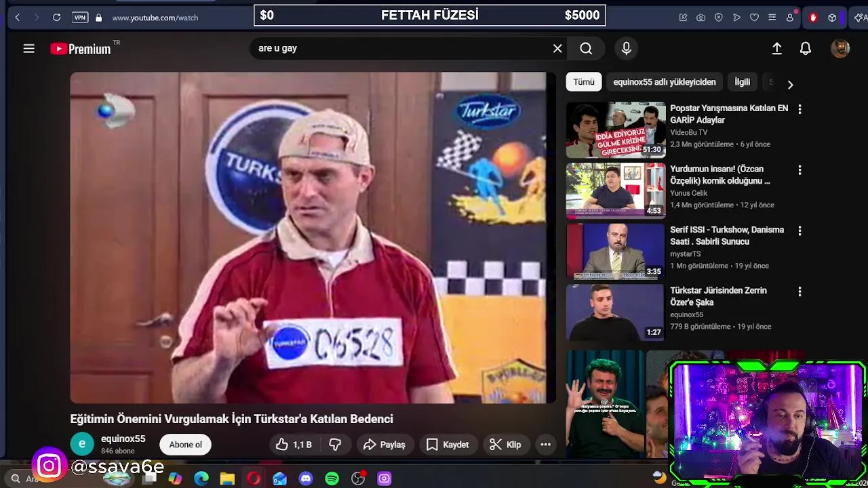Select the 'Tümü' filter chip
This screenshot has height=488, width=868.
click(584, 82)
